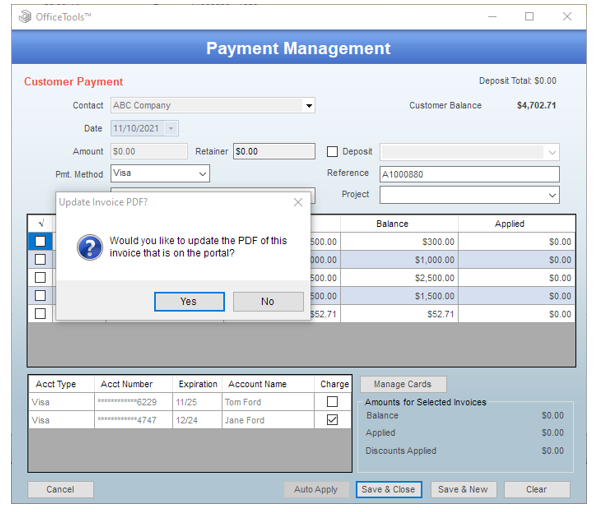Check the invoice row with $1,000.00 balance
The height and width of the screenshot is (512, 600).
click(x=40, y=259)
